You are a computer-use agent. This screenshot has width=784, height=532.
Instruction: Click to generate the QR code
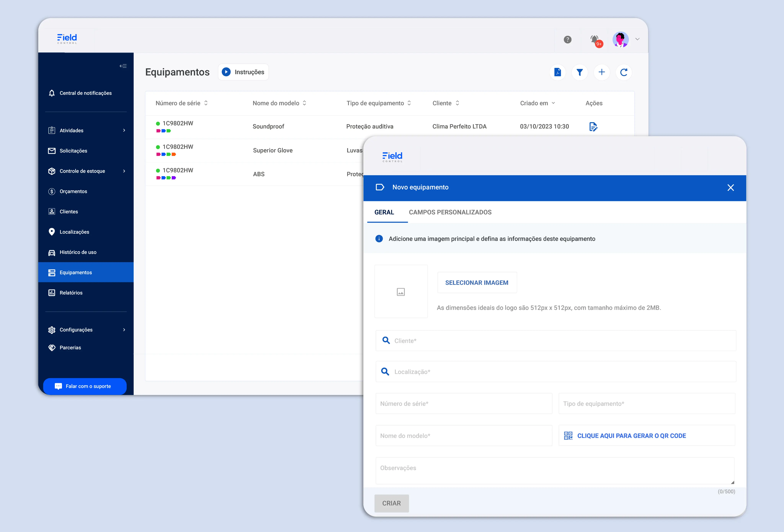pos(647,436)
